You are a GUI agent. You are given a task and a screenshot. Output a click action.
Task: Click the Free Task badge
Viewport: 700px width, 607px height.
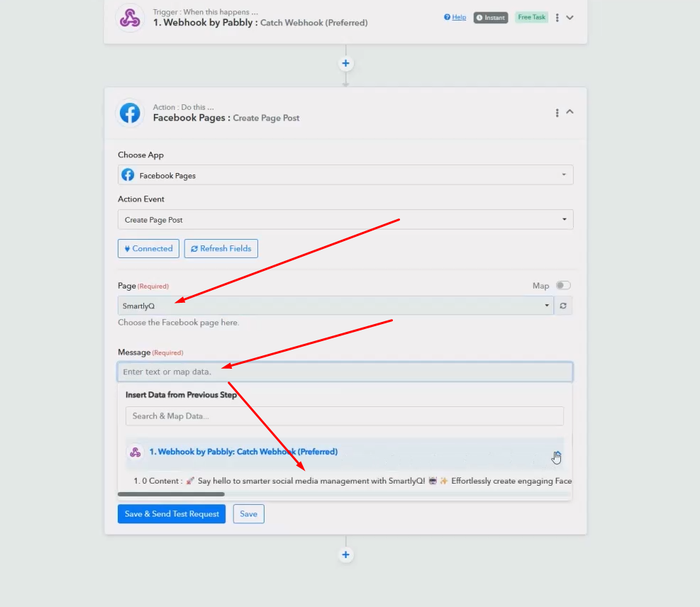531,17
